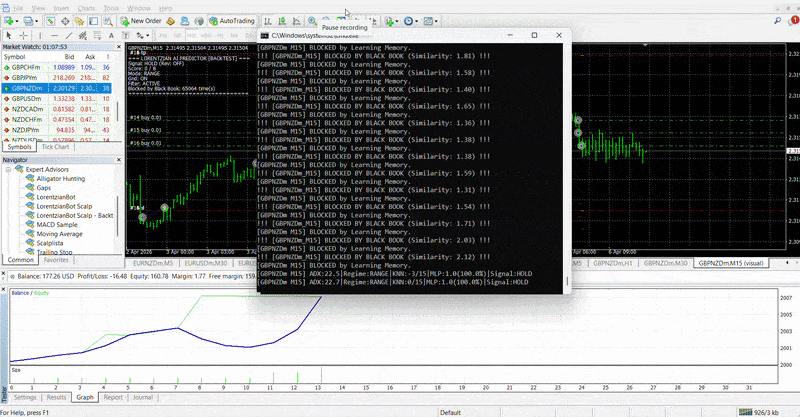Image resolution: width=800 pixels, height=417 pixels.
Task: Toggle the Terminal panel toolbar icon
Action: 94,21
